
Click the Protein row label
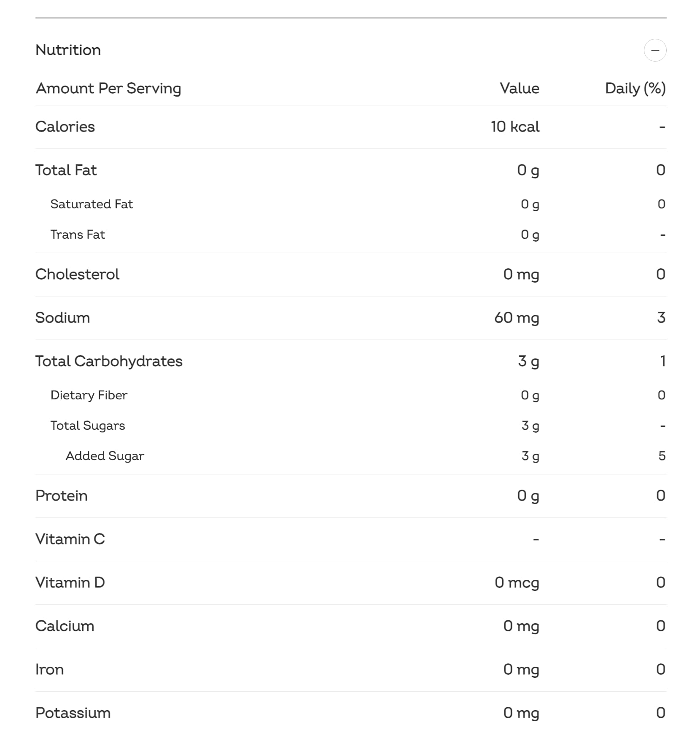62,496
